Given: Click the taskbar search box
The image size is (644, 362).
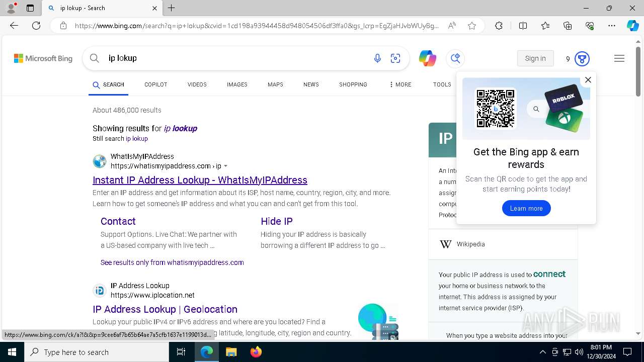Looking at the screenshot, I should [97, 352].
